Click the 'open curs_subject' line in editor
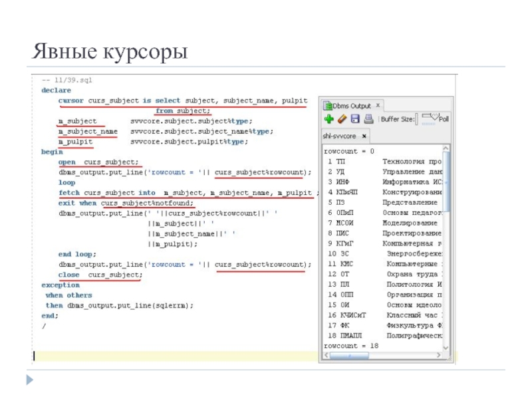 99,162
